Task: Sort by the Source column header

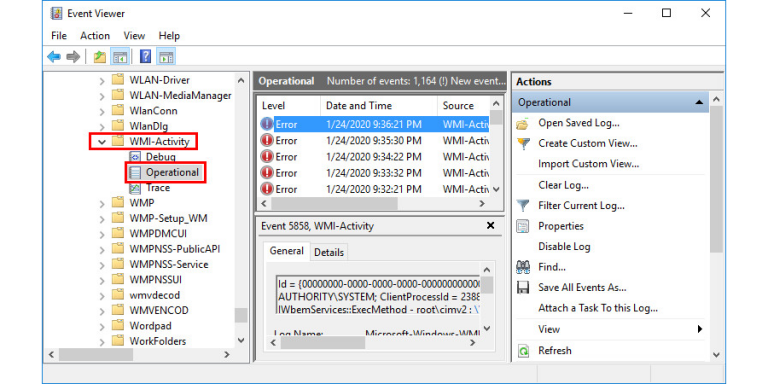Action: click(x=463, y=106)
